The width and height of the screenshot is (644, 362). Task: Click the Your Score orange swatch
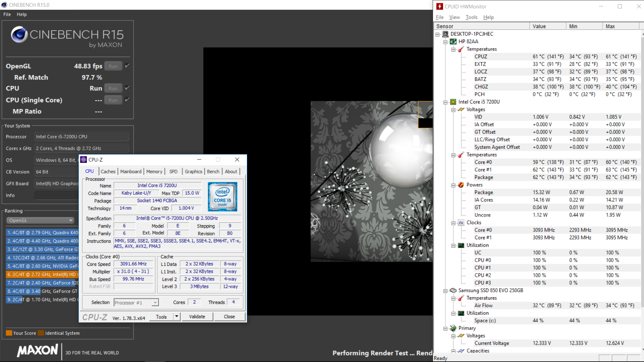[x=9, y=333]
